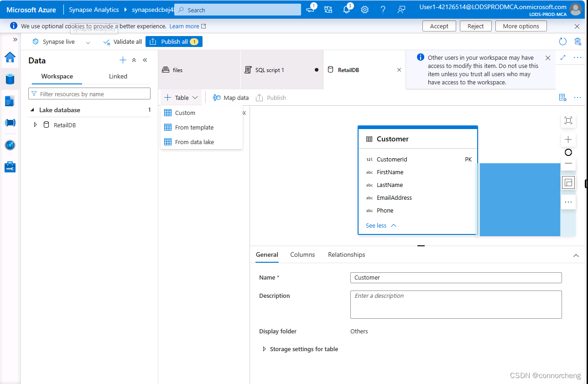
Task: Toggle the minimap overview icon
Action: click(x=568, y=182)
